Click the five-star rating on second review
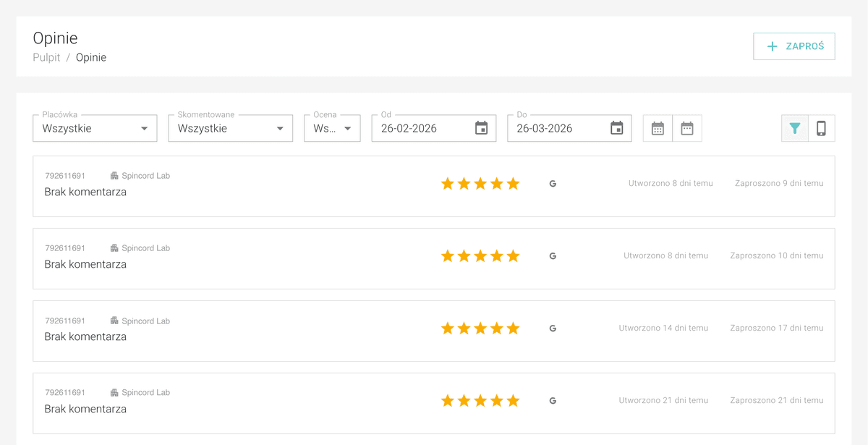The image size is (868, 445). tap(480, 256)
